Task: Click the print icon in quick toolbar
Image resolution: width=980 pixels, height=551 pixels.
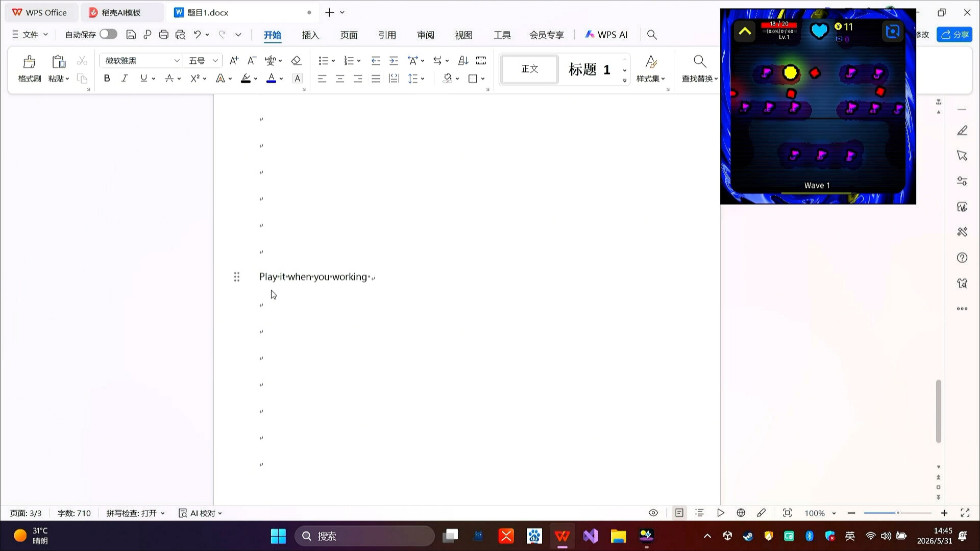Action: [x=163, y=35]
